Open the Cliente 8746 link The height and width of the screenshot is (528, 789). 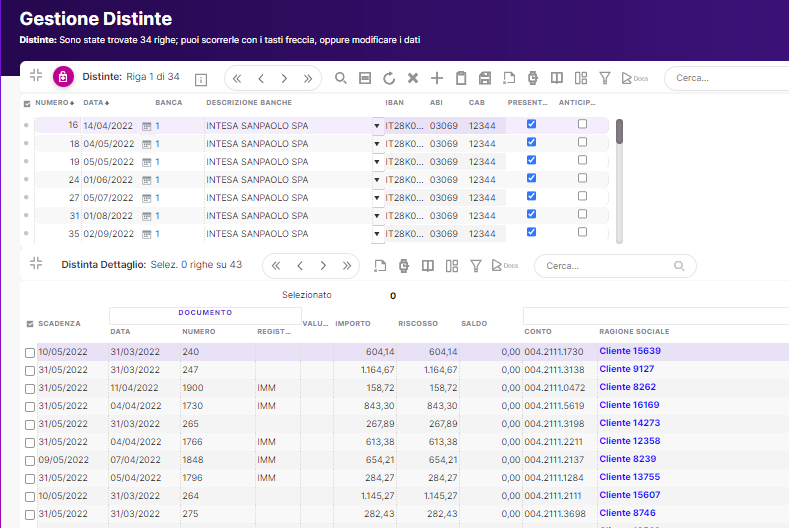coord(627,513)
